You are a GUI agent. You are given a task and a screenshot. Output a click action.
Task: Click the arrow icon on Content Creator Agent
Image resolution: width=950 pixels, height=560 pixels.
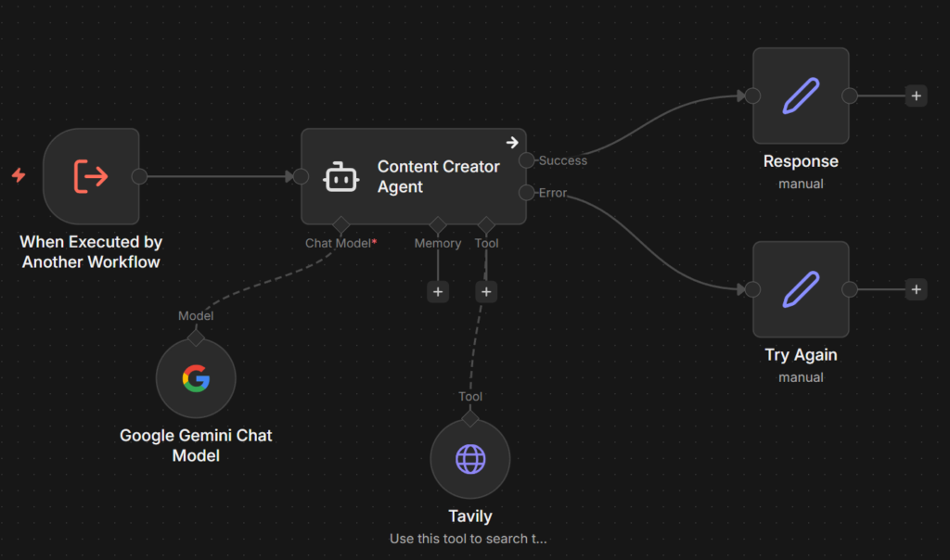pos(511,142)
